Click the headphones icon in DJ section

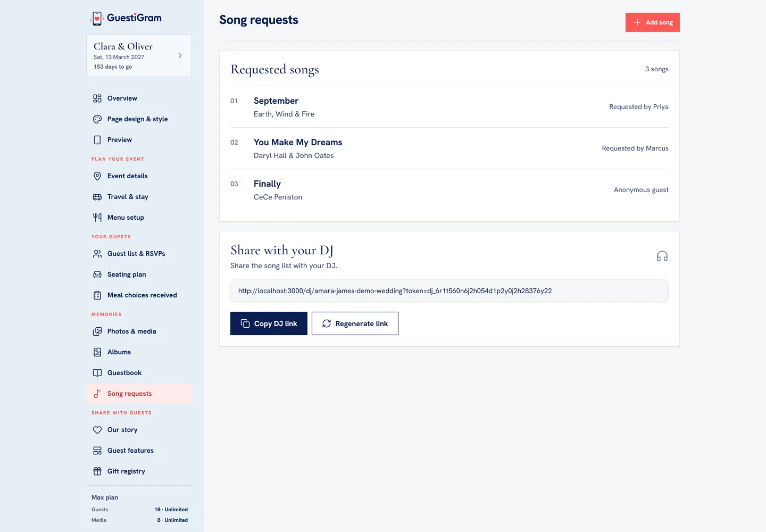(662, 256)
